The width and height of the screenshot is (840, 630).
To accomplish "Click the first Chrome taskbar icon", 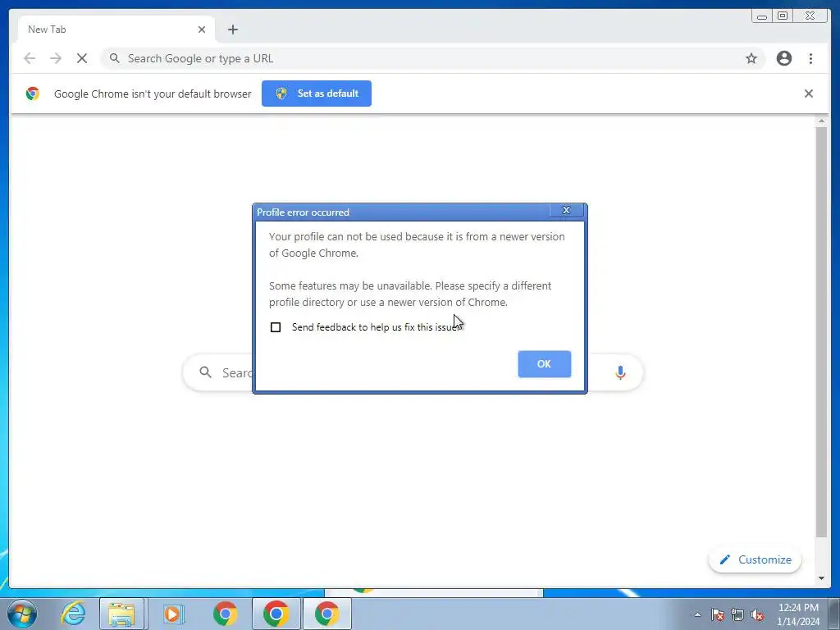I will coord(225,614).
